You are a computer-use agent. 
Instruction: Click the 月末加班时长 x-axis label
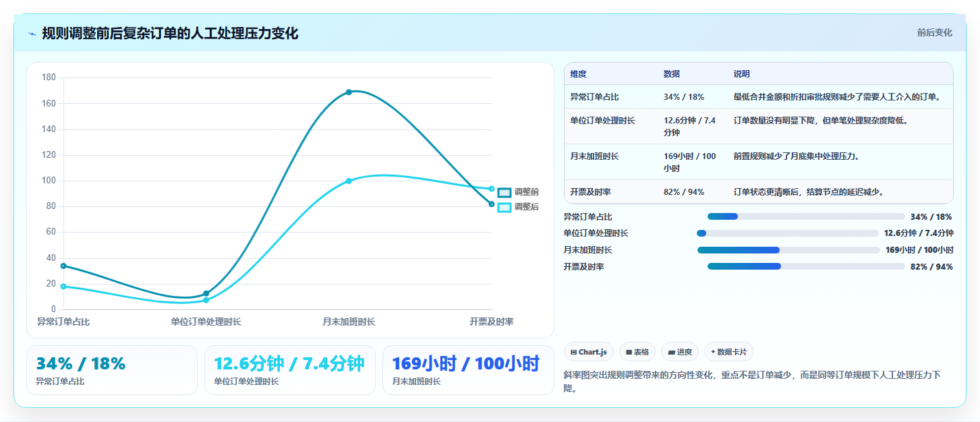coord(349,322)
